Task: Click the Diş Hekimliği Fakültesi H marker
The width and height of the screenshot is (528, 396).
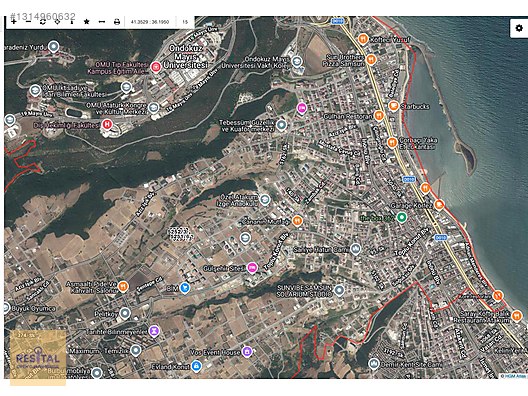Action: coord(107,124)
